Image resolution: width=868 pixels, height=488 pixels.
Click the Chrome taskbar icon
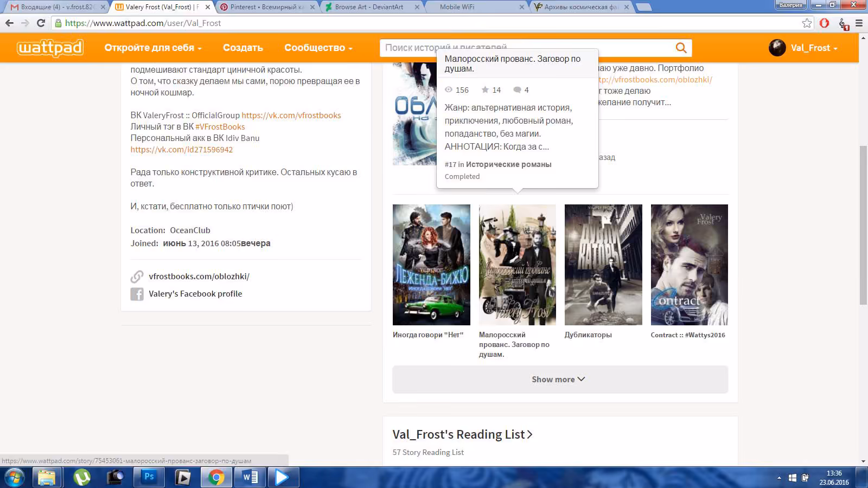coord(216,478)
